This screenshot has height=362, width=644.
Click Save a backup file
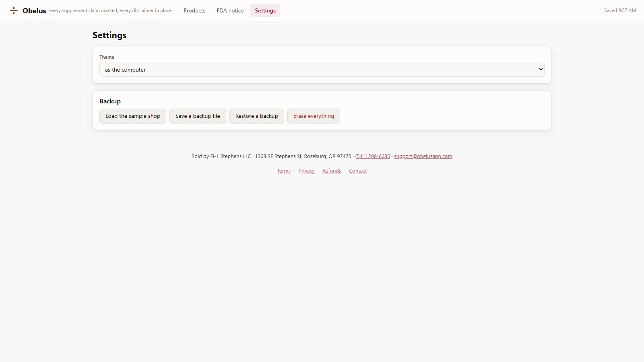[x=198, y=116]
